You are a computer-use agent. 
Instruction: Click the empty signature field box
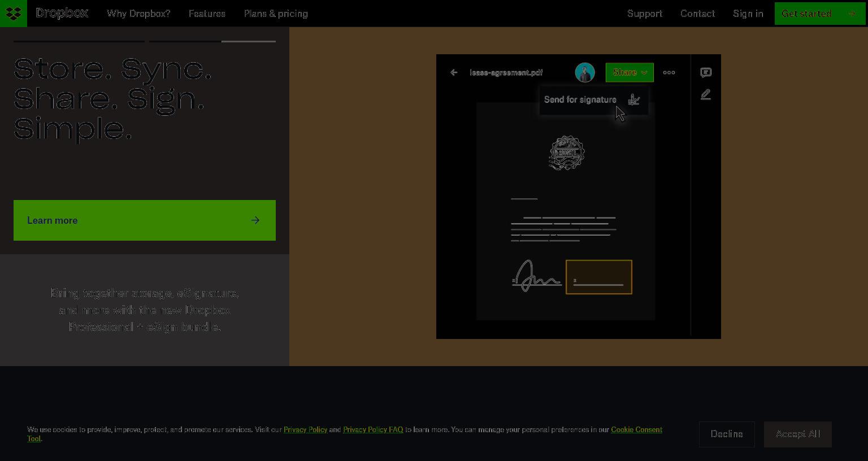click(x=599, y=277)
